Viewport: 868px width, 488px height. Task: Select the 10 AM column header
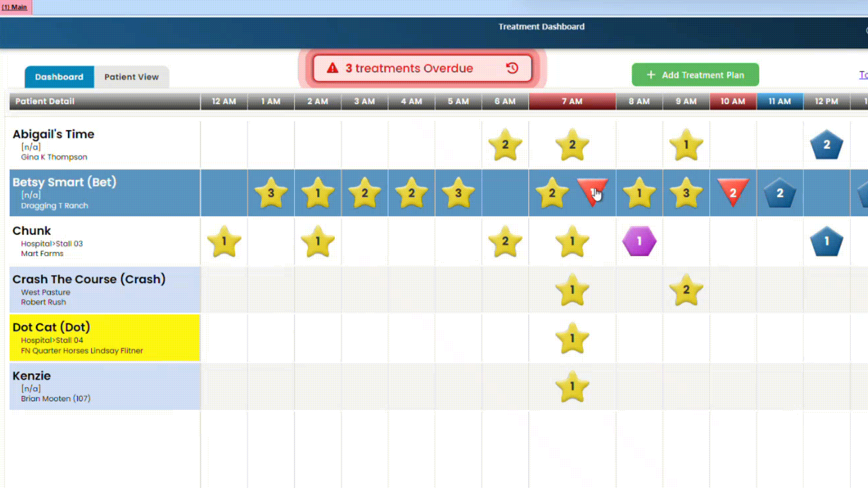[733, 101]
